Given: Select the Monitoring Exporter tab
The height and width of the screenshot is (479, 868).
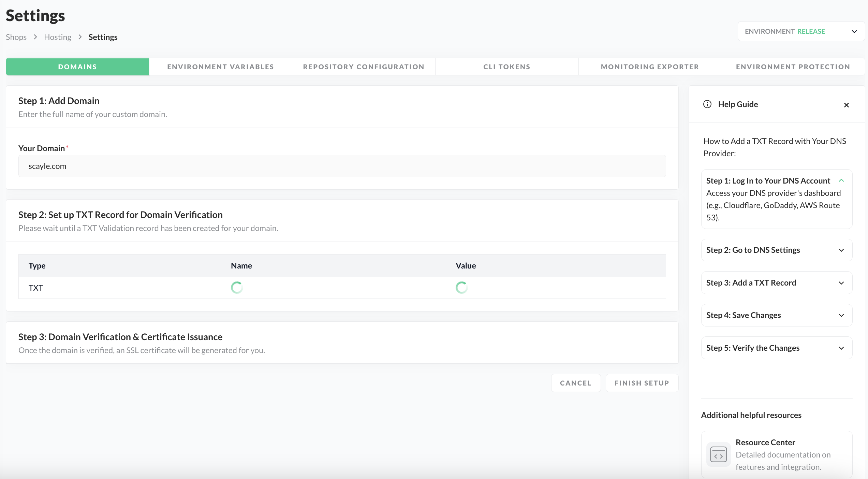Looking at the screenshot, I should 650,67.
